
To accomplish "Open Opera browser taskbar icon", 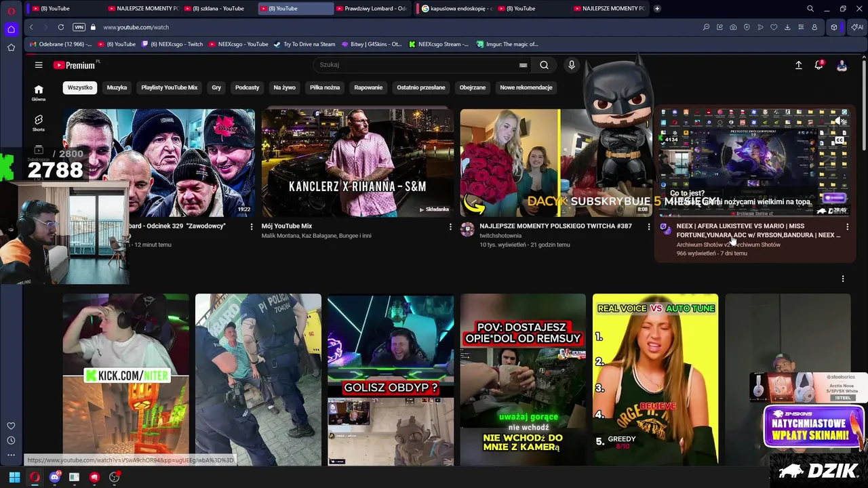I will (35, 477).
